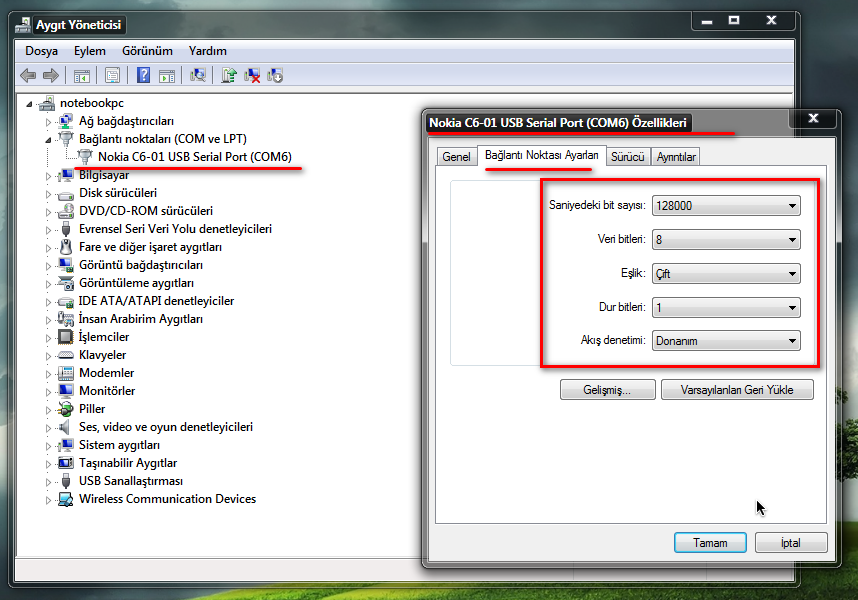Click the Modemler modem icon
This screenshot has width=858, height=600.
point(66,373)
